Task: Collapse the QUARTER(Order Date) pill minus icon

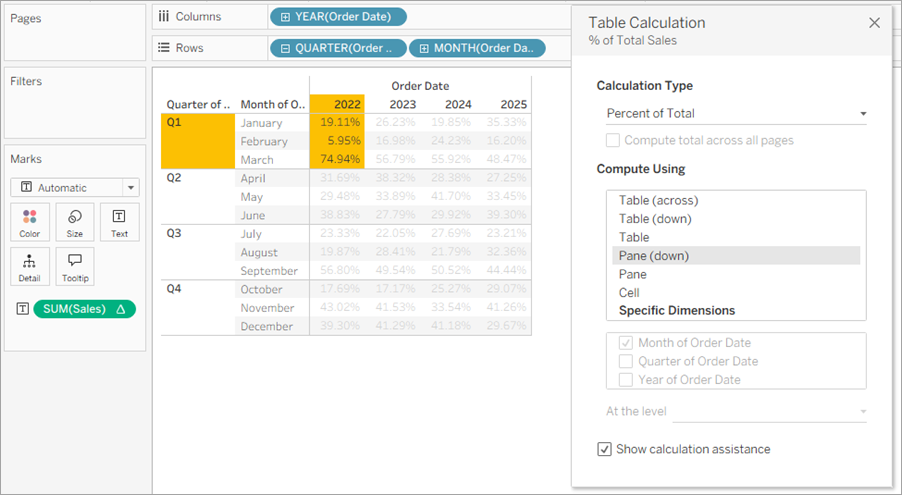Action: pyautogui.click(x=285, y=48)
